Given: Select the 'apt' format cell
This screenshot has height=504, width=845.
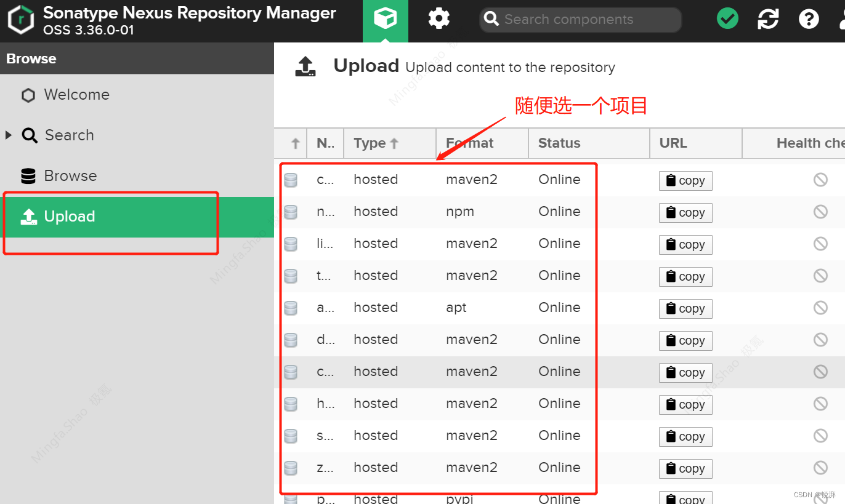Looking at the screenshot, I should 456,308.
